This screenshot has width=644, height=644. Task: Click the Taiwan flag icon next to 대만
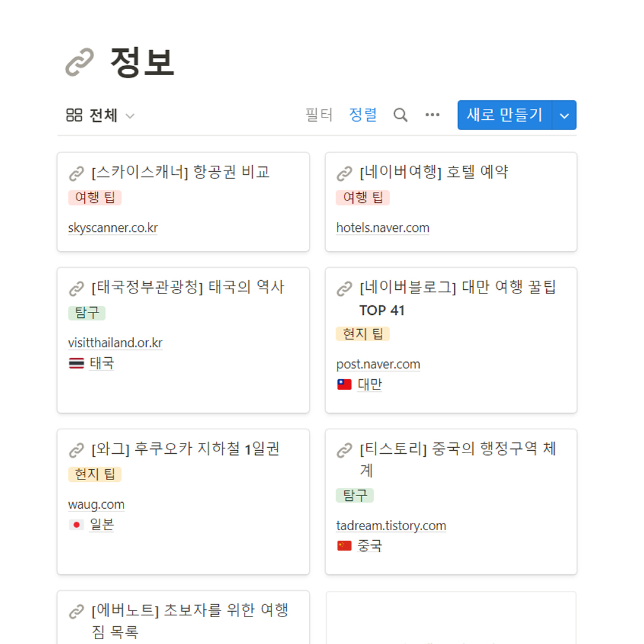click(x=344, y=385)
